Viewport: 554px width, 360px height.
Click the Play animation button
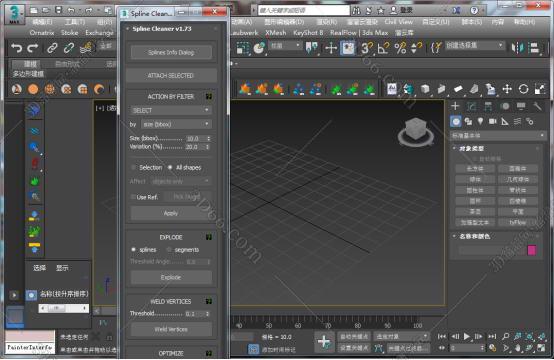(x=467, y=336)
